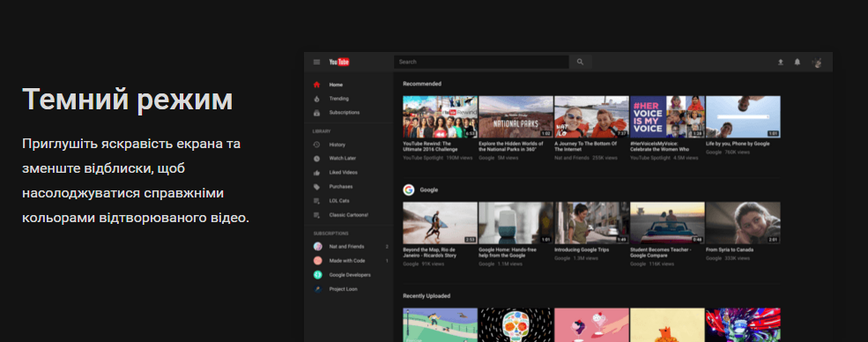
Task: Click the Classic Cartoons! playlist icon
Action: (316, 215)
